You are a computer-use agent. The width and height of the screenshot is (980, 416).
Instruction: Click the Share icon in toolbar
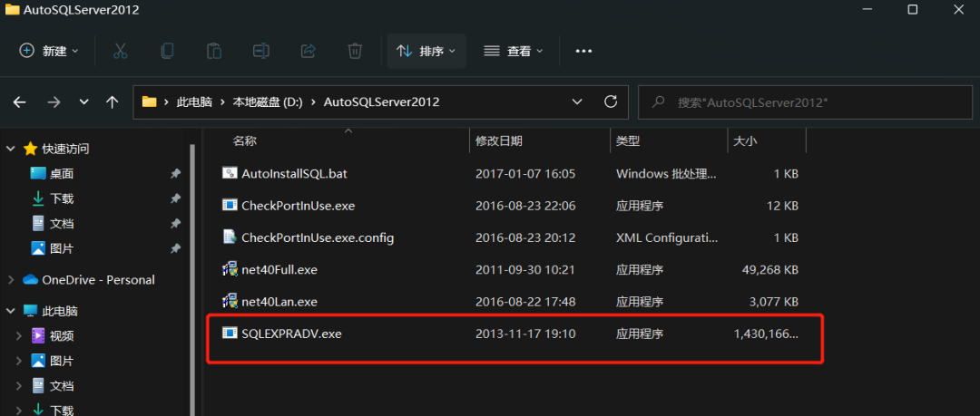tap(309, 52)
